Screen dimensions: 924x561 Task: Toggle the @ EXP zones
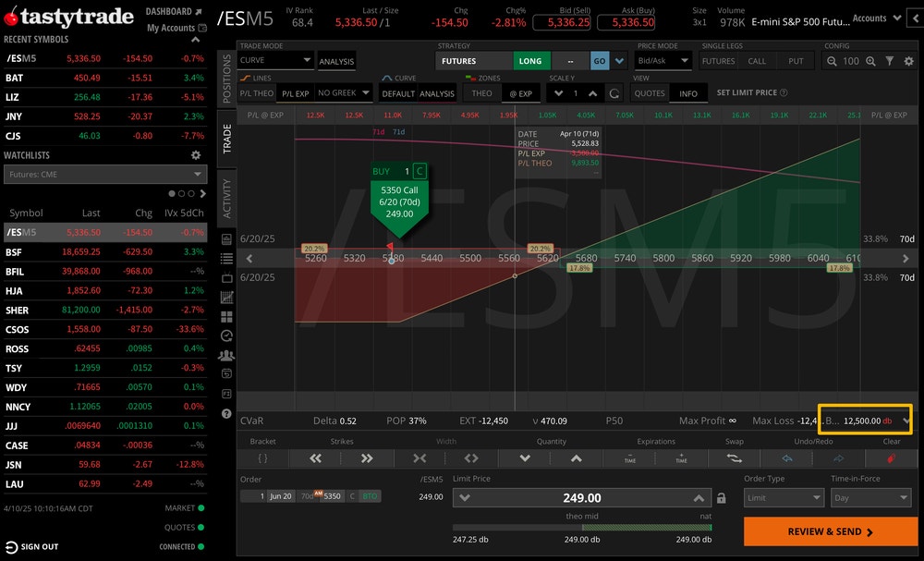521,93
